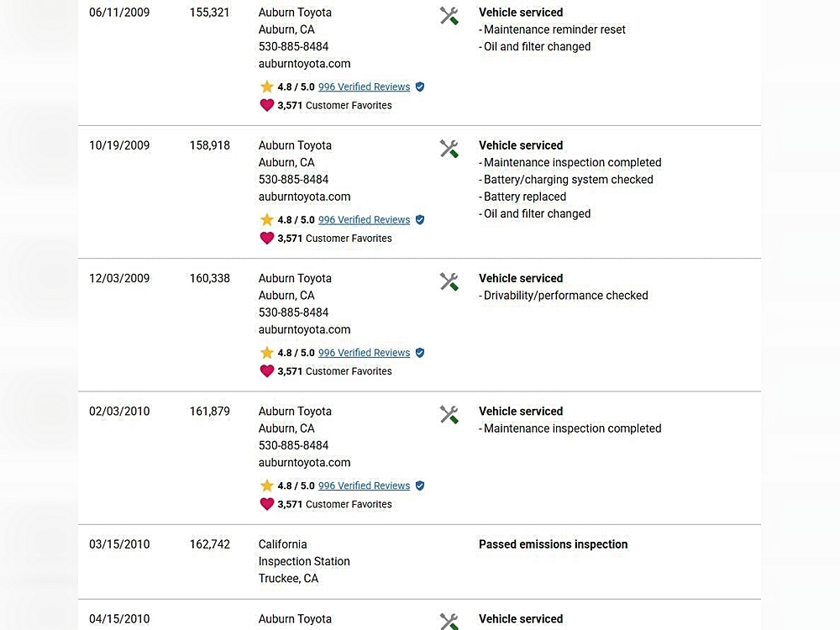Open 996 Verified Reviews for the 10/19/2009 entry

pyautogui.click(x=364, y=220)
